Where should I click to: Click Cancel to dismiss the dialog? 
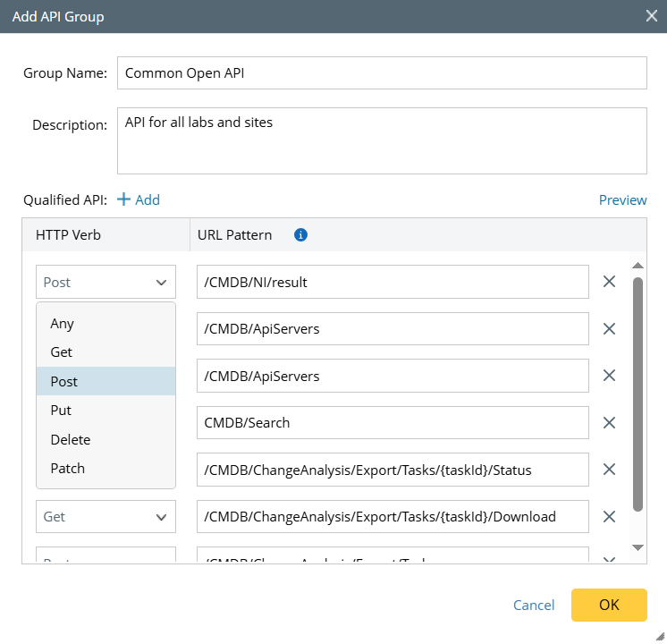[534, 605]
